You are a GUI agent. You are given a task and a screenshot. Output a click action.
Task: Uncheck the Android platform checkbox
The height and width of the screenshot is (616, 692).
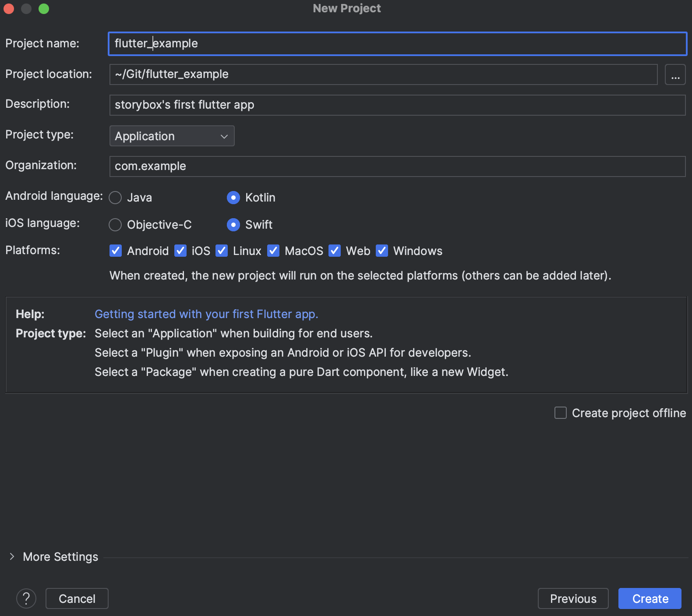pos(116,251)
